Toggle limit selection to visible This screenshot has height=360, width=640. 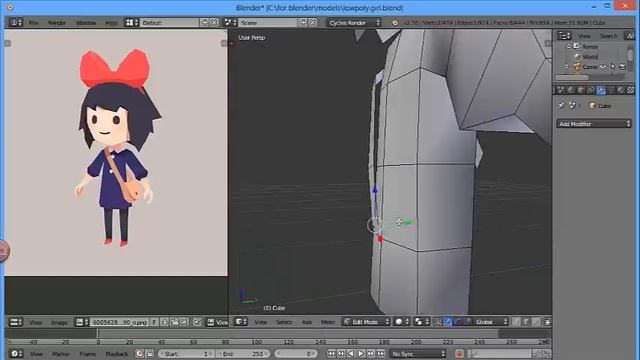(547, 322)
